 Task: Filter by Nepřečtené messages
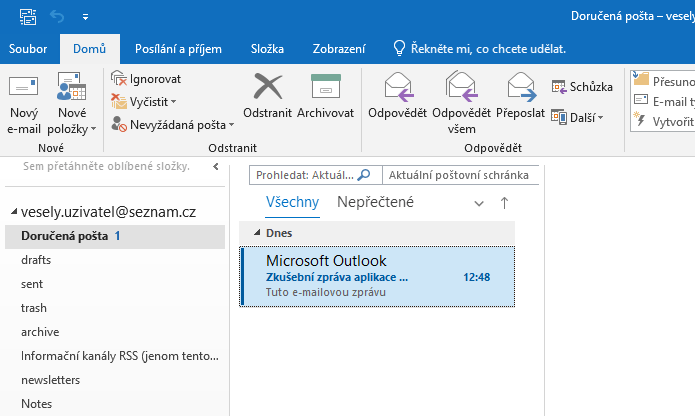click(375, 202)
